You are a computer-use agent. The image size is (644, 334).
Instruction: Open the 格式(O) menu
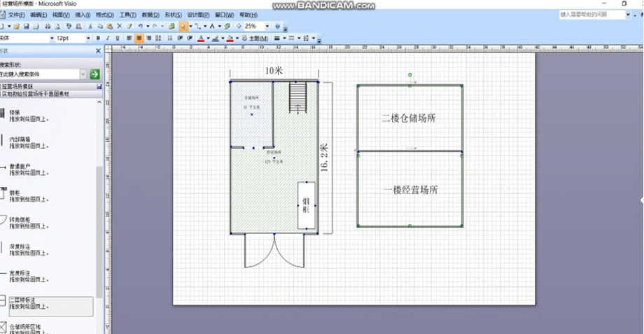coord(105,15)
